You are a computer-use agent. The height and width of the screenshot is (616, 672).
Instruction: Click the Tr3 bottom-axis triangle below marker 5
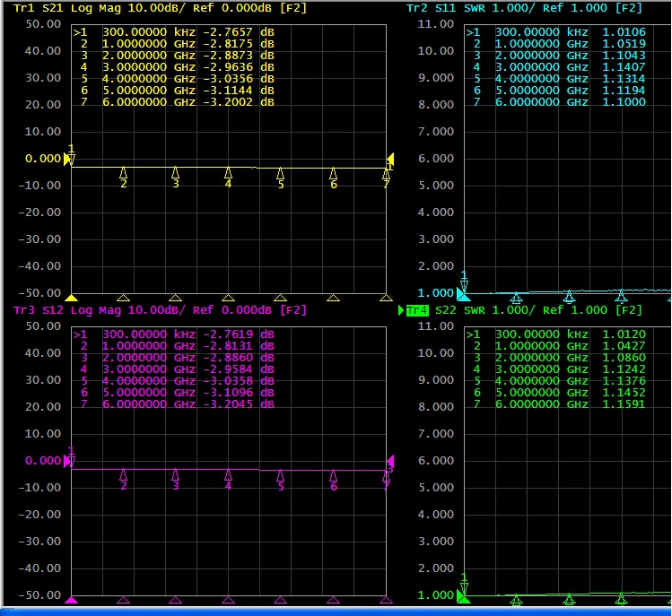point(280,600)
